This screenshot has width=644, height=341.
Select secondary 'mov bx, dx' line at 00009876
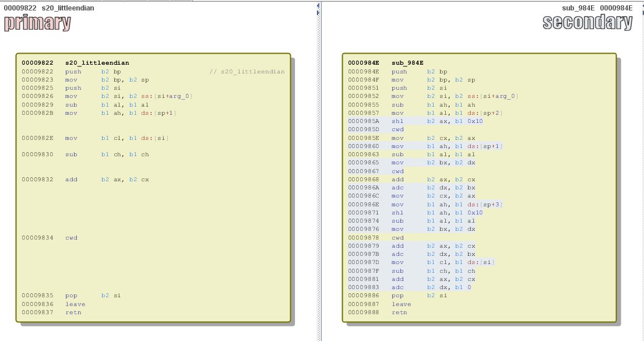click(x=411, y=229)
